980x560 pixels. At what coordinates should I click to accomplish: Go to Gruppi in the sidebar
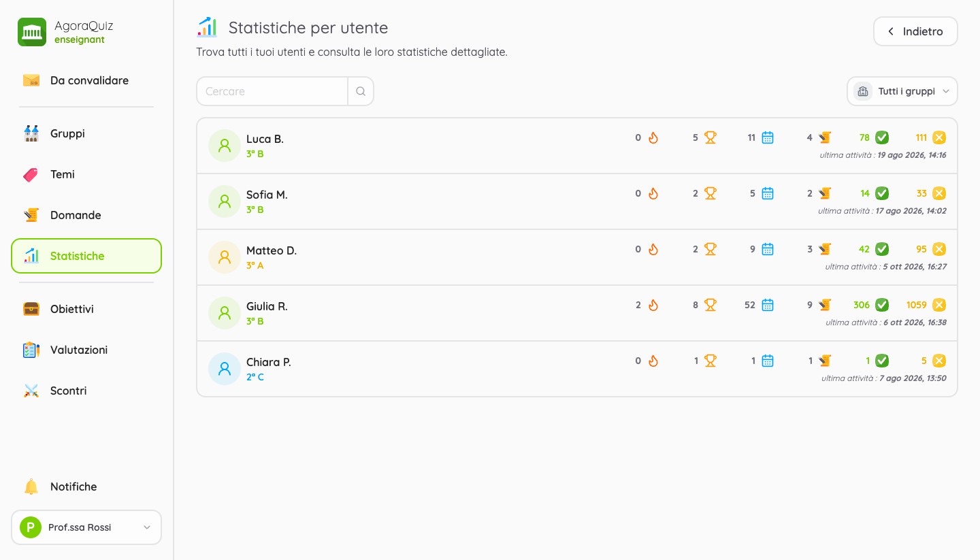point(86,133)
